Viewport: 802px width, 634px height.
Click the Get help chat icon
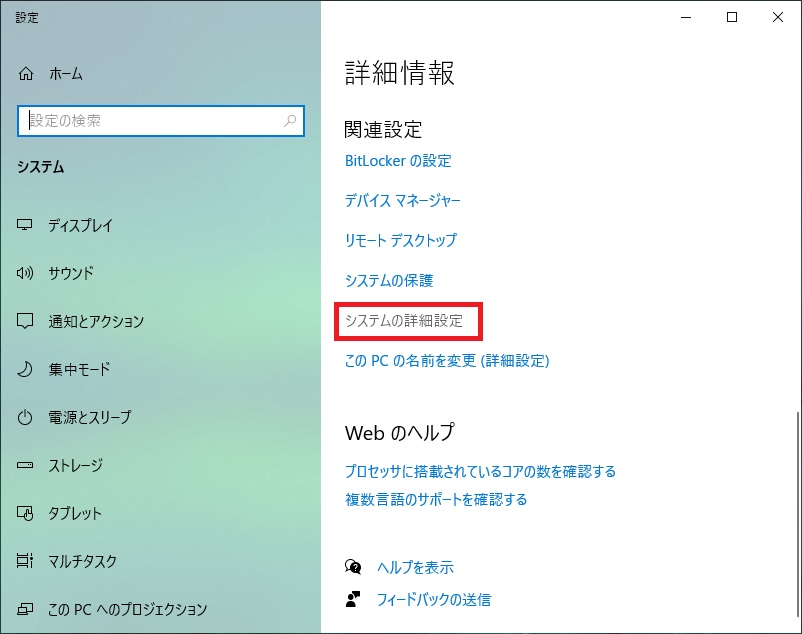click(x=353, y=567)
